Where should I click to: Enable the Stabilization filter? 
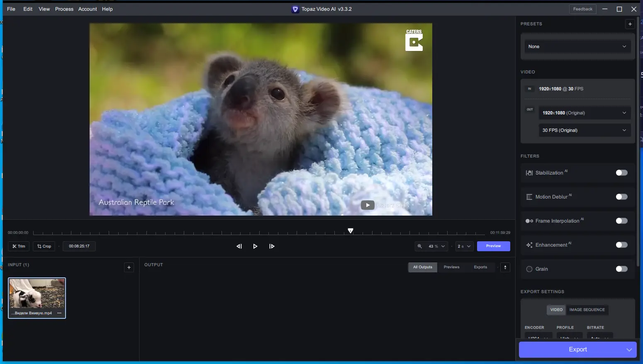pos(621,173)
